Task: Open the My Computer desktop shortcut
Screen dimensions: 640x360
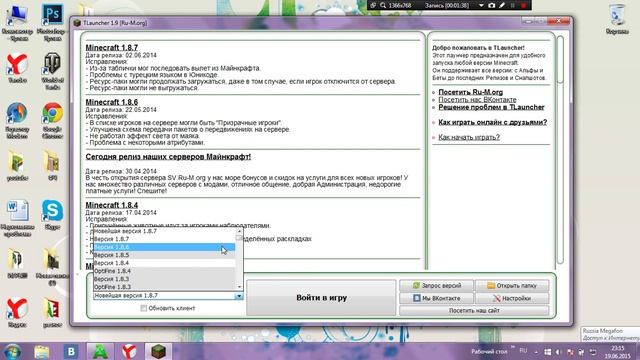Action: click(x=17, y=21)
